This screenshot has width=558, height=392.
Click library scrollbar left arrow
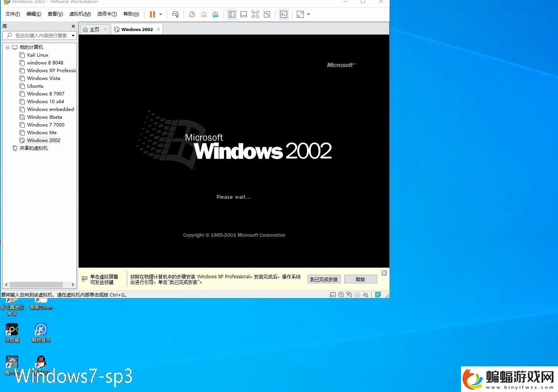click(6, 284)
